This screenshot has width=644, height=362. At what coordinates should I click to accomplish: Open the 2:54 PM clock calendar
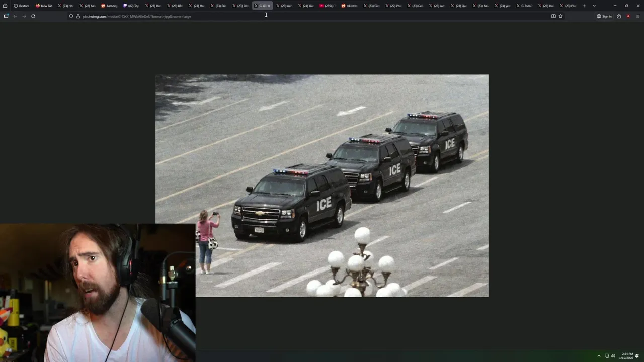tap(627, 356)
